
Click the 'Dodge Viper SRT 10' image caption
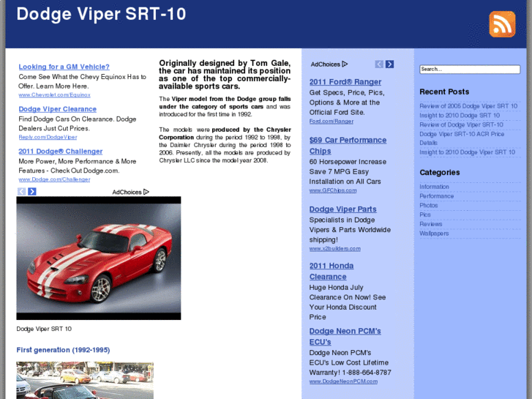point(44,329)
